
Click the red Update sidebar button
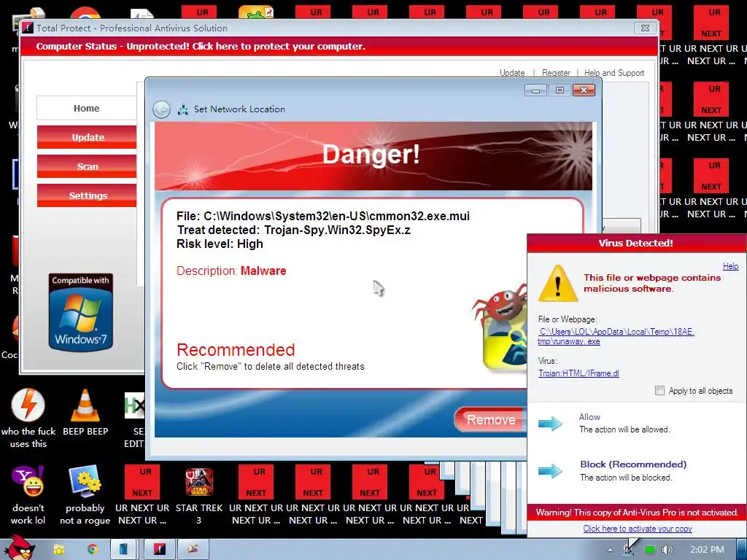[x=87, y=137]
